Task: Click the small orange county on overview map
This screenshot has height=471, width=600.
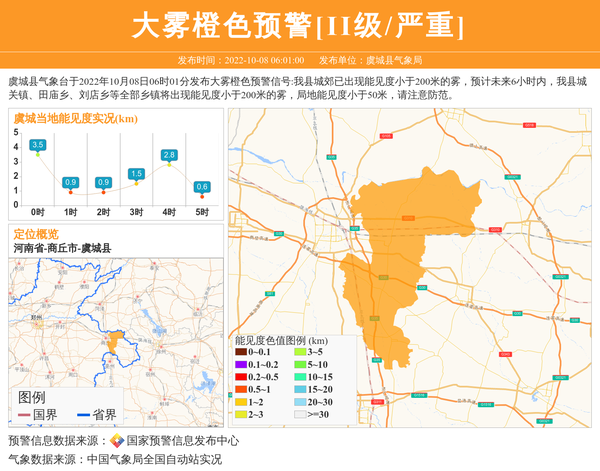Action: point(115,343)
